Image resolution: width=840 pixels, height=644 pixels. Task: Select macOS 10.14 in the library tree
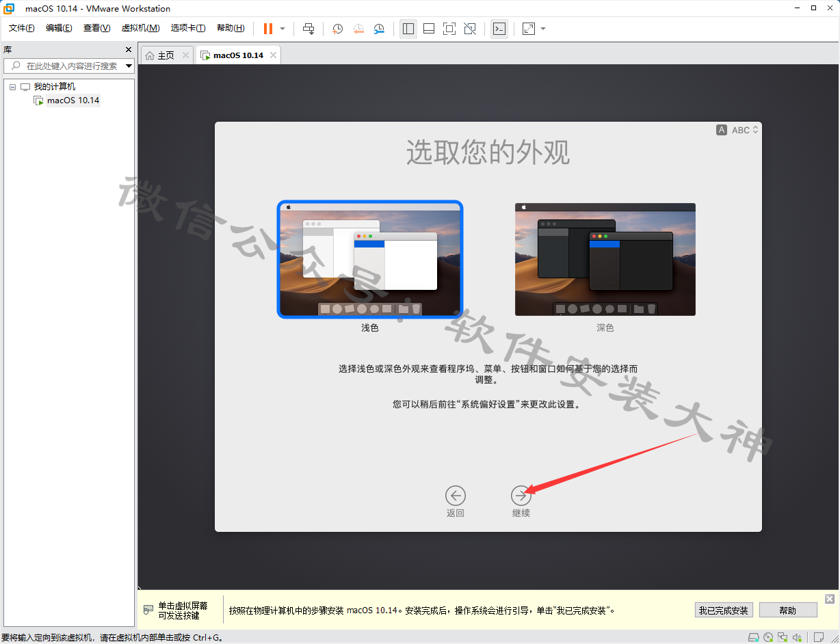[x=73, y=100]
